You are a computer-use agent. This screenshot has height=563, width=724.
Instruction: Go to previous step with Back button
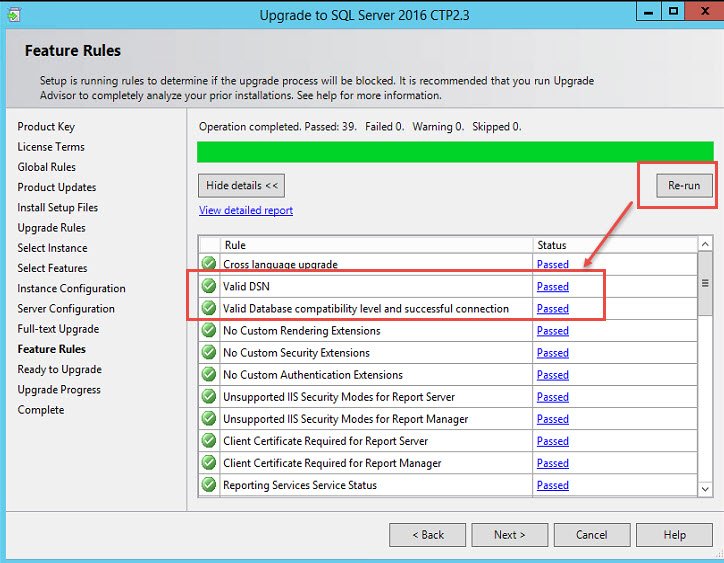click(428, 535)
